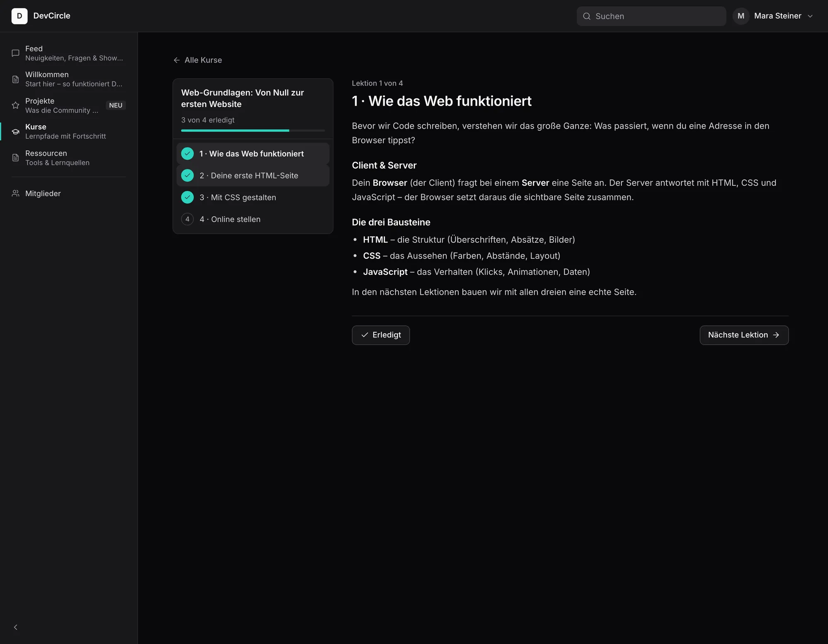Open Ressourcen in the sidebar
Image resolution: width=828 pixels, height=644 pixels.
coord(69,158)
